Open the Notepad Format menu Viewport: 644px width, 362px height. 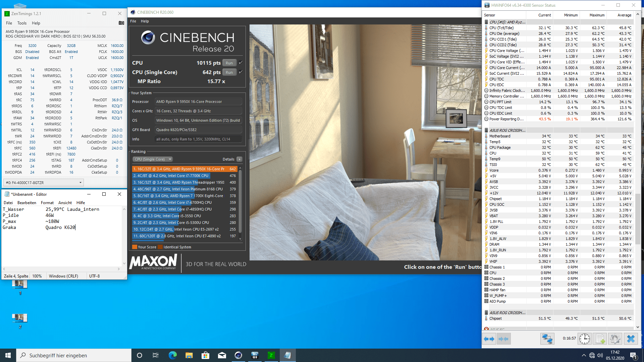point(47,203)
